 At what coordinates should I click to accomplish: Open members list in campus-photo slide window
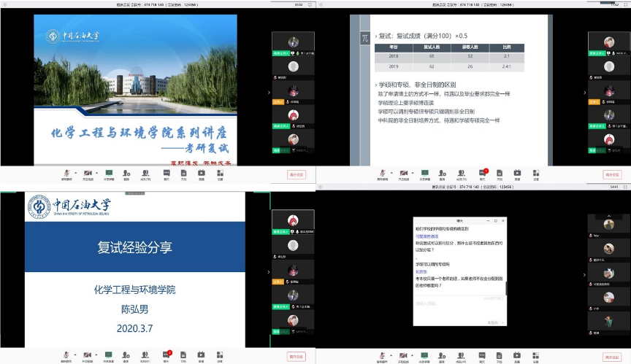coord(145,174)
